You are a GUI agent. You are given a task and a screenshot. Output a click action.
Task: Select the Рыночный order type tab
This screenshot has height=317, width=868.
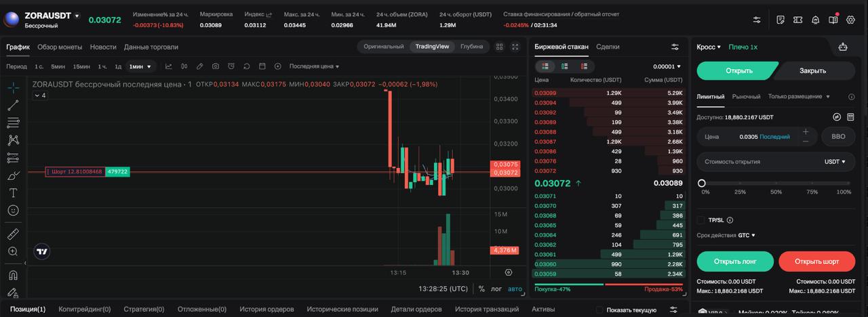pyautogui.click(x=747, y=97)
